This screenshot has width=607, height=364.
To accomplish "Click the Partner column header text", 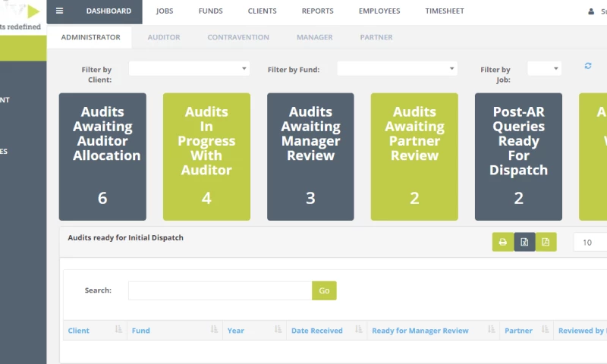I will pyautogui.click(x=518, y=331).
